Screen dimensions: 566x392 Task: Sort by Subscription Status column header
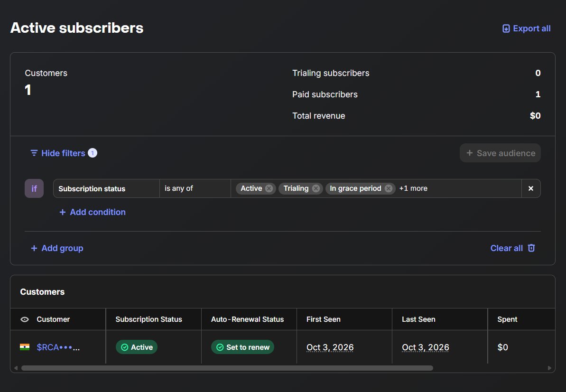coord(148,319)
